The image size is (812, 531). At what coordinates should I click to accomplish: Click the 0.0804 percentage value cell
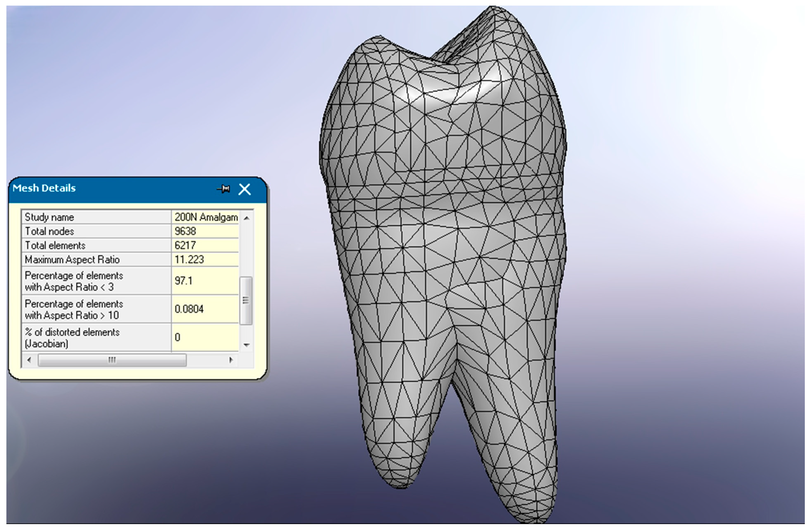(189, 309)
